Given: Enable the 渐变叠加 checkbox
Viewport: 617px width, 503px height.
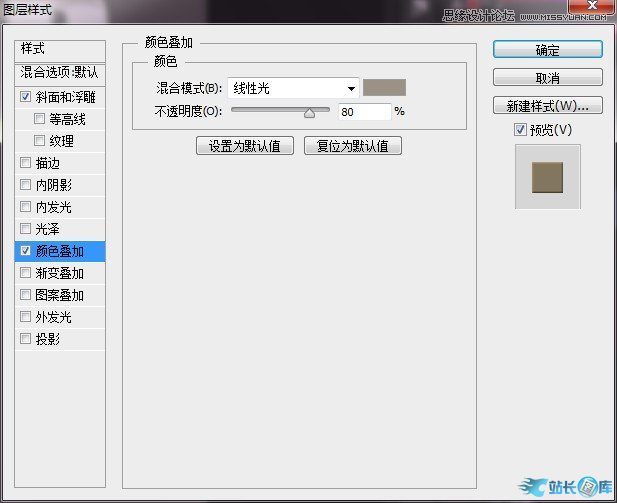Looking at the screenshot, I should point(25,272).
